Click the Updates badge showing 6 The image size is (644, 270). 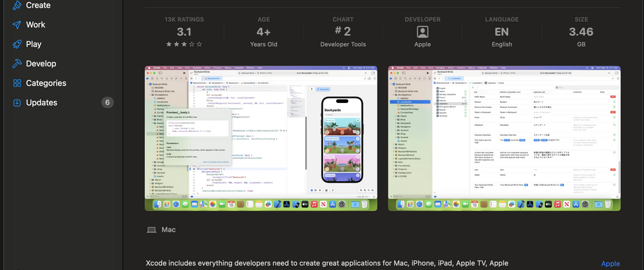(108, 103)
